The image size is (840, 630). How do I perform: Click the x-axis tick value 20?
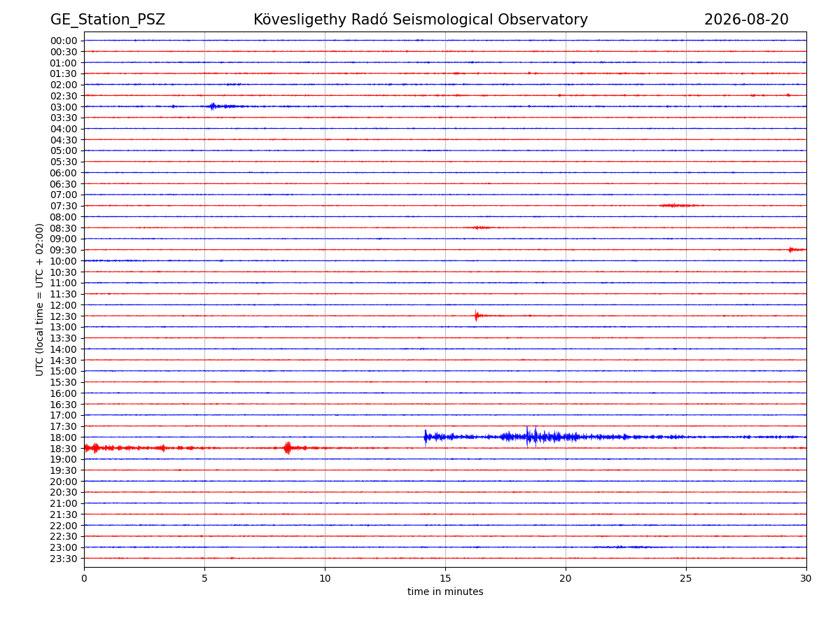click(566, 578)
